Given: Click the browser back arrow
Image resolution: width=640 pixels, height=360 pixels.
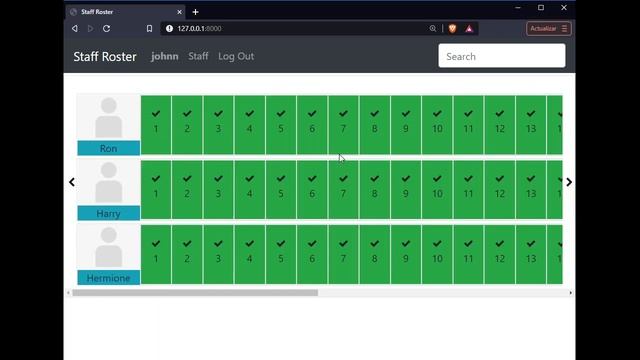Looking at the screenshot, I should (75, 29).
